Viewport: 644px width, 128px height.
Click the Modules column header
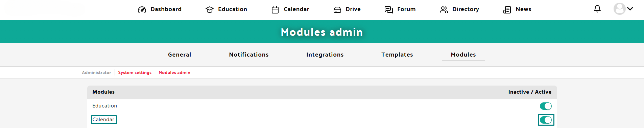103,92
